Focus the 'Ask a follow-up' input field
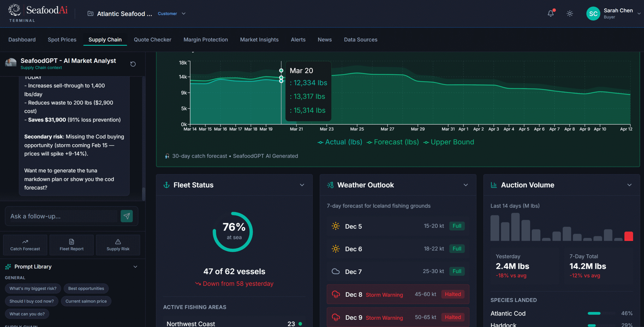Viewport: 644px width, 327px height. pyautogui.click(x=63, y=216)
